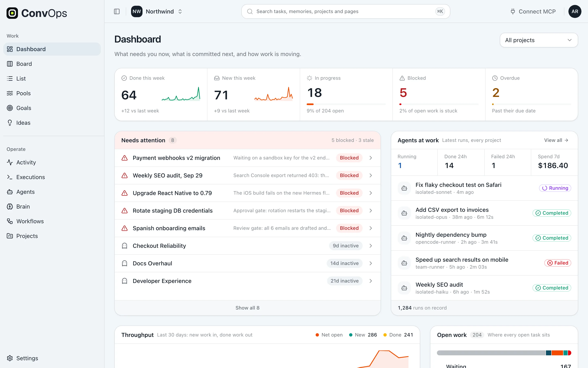Open Rotate staging DB credentials task
Image resolution: width=588 pixels, height=368 pixels.
coord(247,211)
